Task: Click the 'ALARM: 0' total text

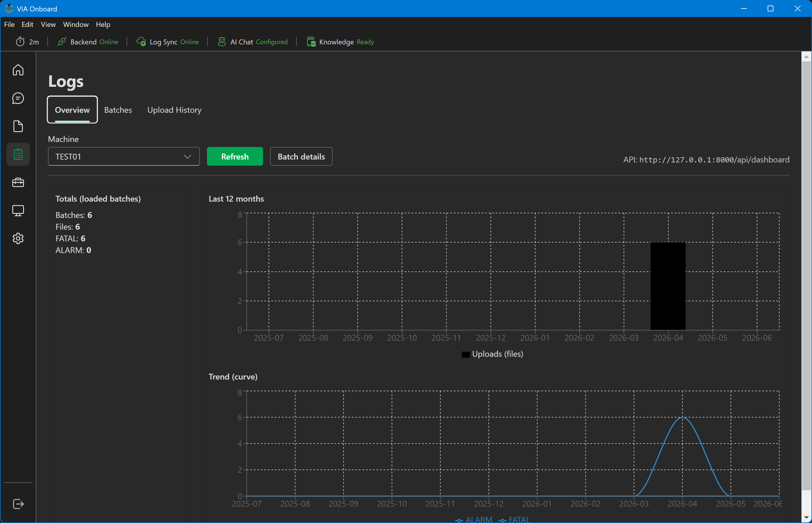Action: coord(73,250)
